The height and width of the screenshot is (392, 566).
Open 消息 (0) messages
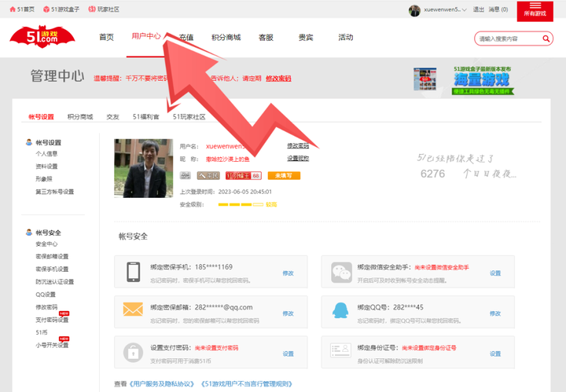pyautogui.click(x=498, y=9)
